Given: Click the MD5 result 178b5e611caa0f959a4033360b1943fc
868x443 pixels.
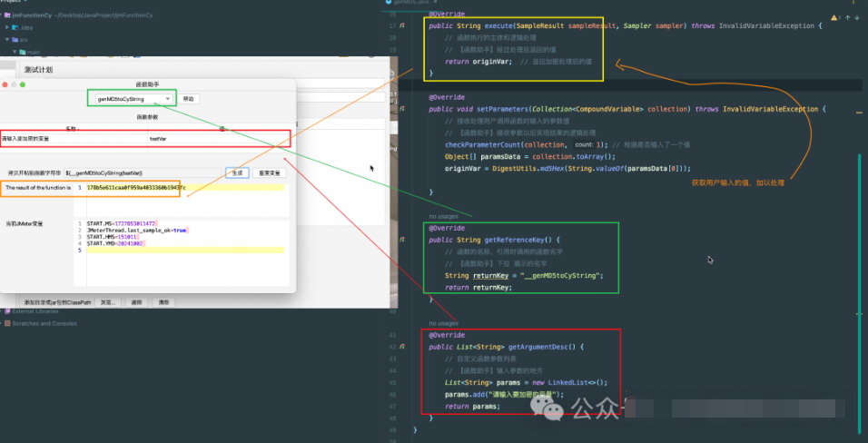Looking at the screenshot, I should point(136,188).
